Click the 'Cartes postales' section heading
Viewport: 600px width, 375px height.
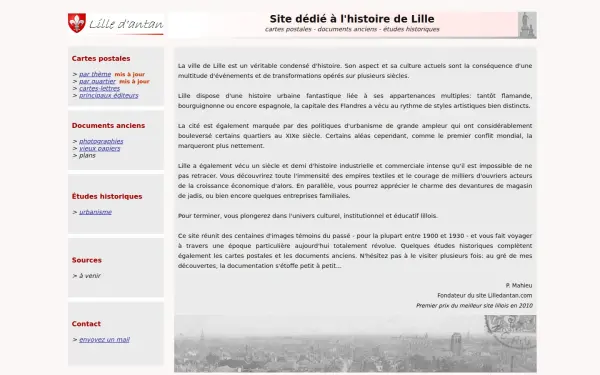click(101, 59)
